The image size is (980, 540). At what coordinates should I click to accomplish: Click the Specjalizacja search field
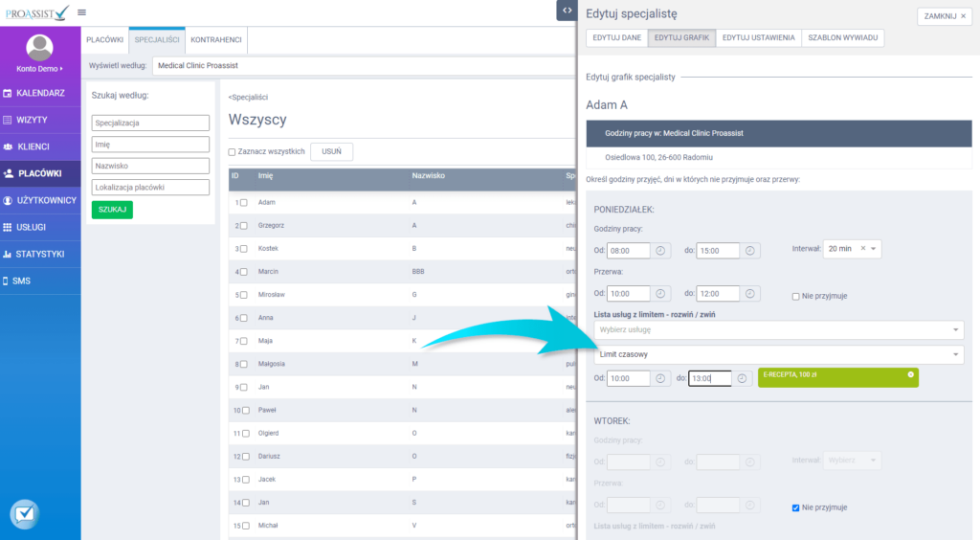coord(150,124)
